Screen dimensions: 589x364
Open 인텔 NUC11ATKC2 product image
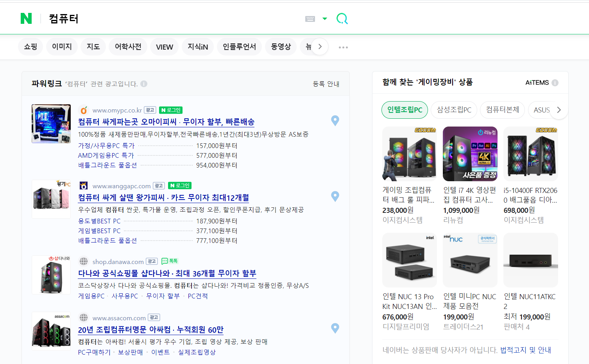tap(531, 260)
